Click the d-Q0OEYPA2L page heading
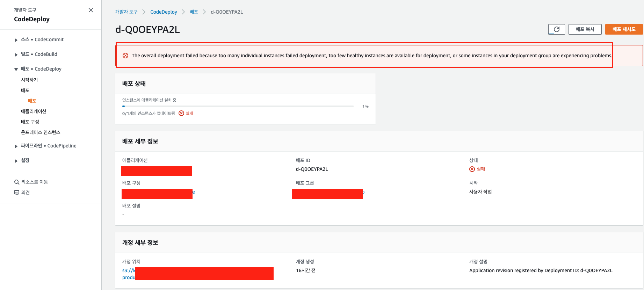The width and height of the screenshot is (644, 290). pos(147,30)
